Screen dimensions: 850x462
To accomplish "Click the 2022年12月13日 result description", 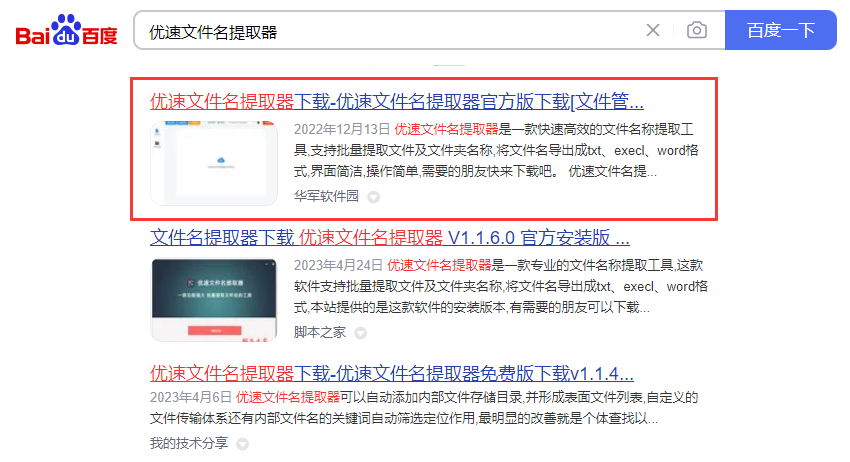I will pos(496,151).
